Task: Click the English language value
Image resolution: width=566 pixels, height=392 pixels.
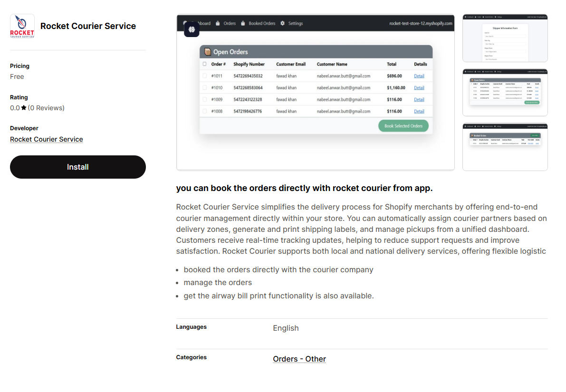Action: click(x=286, y=328)
